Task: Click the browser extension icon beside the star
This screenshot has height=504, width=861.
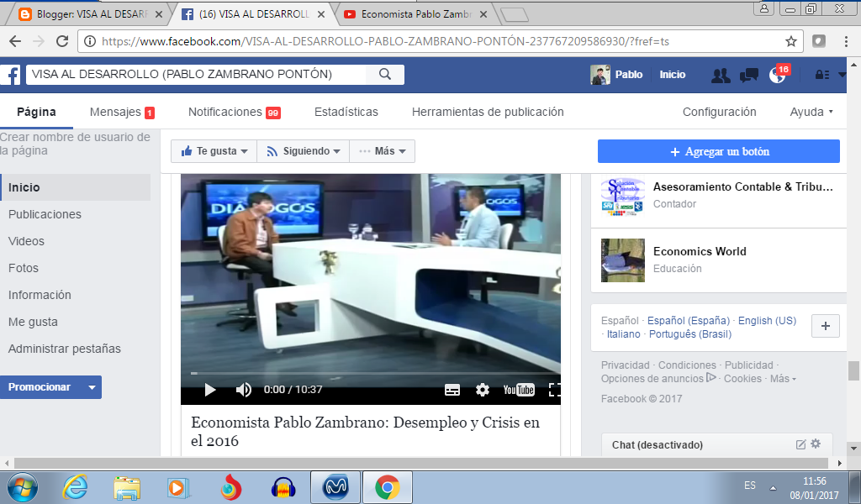Action: 819,41
